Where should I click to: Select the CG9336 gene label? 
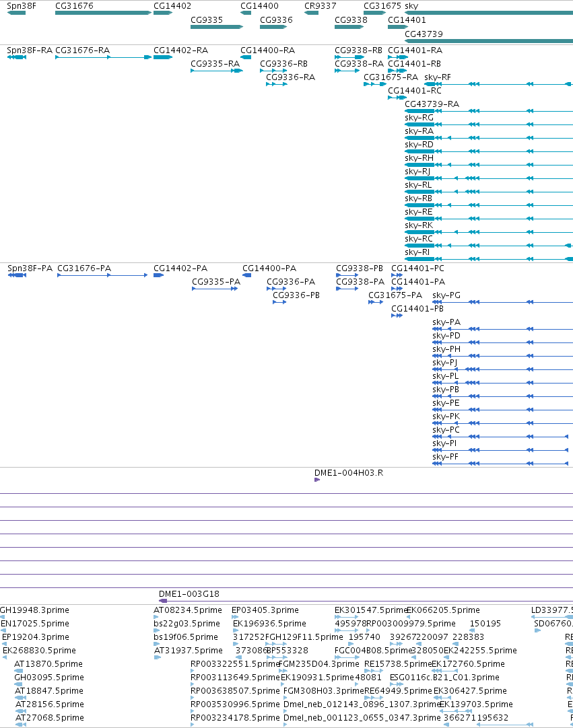pos(276,20)
